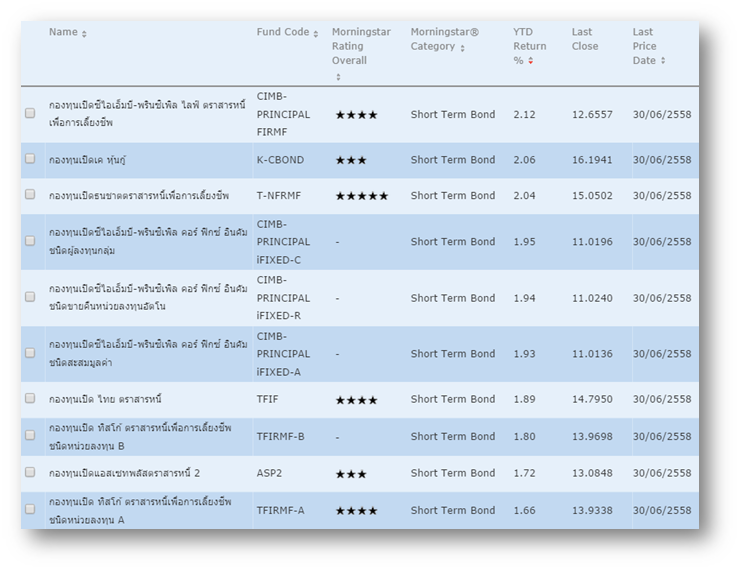Click the Fund Code sort arrows
The height and width of the screenshot is (571, 741).
(x=316, y=34)
